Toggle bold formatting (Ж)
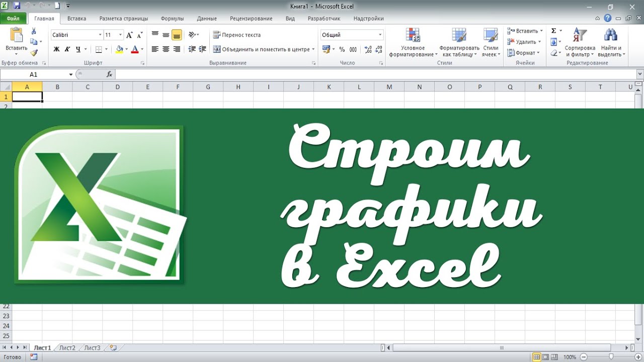 [56, 49]
